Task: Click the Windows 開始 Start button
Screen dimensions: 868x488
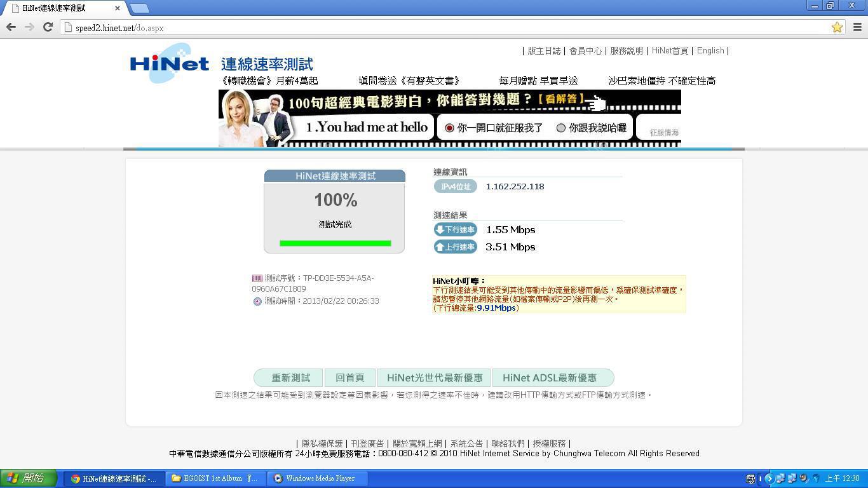Action: tap(29, 478)
